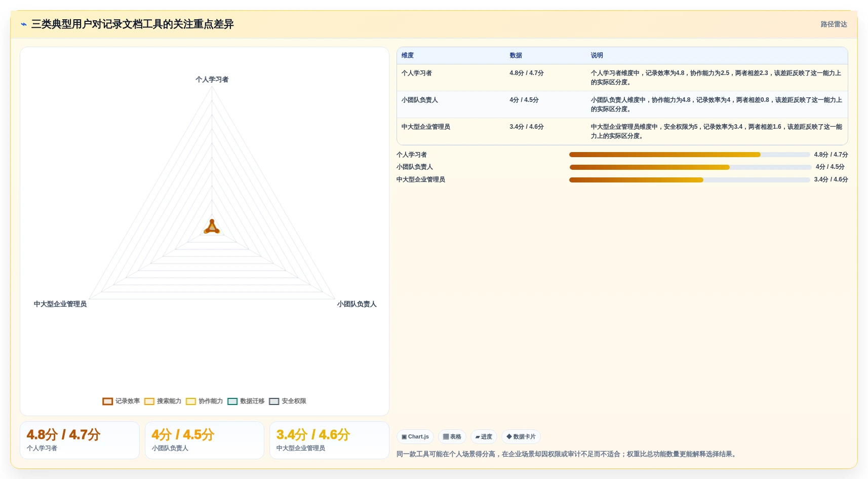Open the 4.8分 / 4.7分 个人学习者 card
868x479 pixels.
(x=80, y=440)
